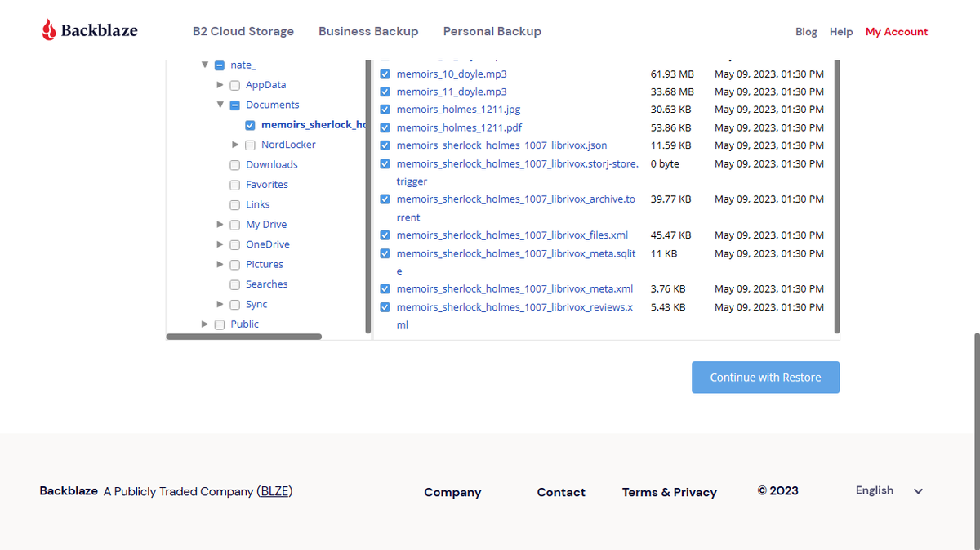Check the Links folder checkbox
The height and width of the screenshot is (550, 980).
(234, 204)
